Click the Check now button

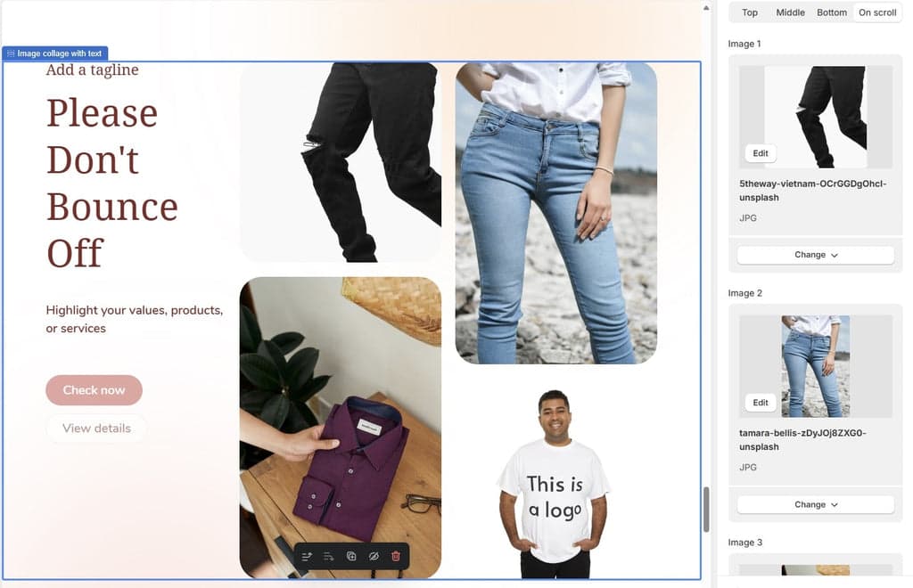(x=94, y=390)
